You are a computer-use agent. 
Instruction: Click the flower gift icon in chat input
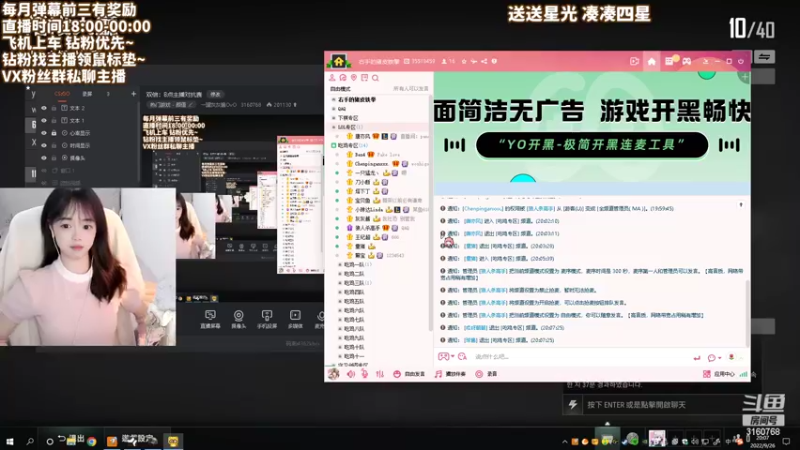(731, 357)
